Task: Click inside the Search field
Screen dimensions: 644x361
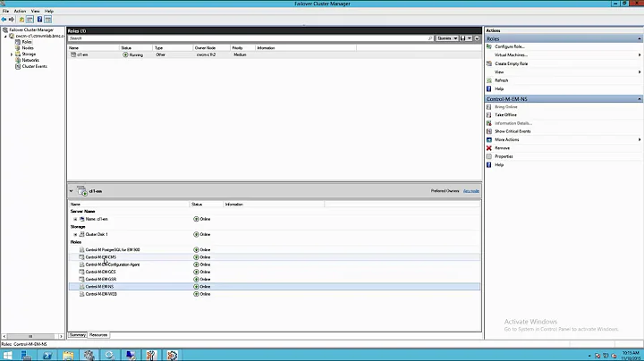Action: point(247,38)
